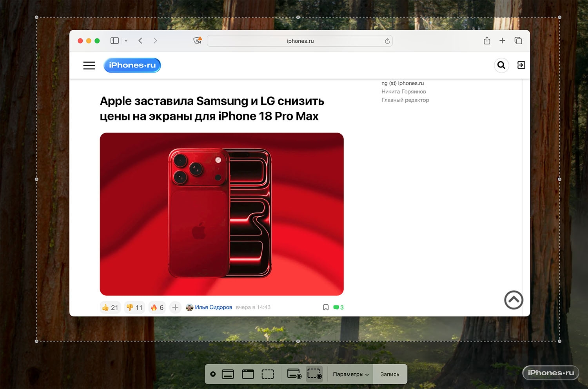Select Record Selected Portion mode icon
The image size is (588, 389).
coord(314,374)
